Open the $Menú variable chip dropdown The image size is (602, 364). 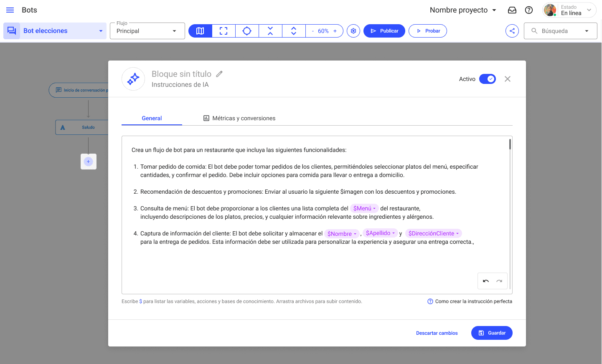point(364,208)
